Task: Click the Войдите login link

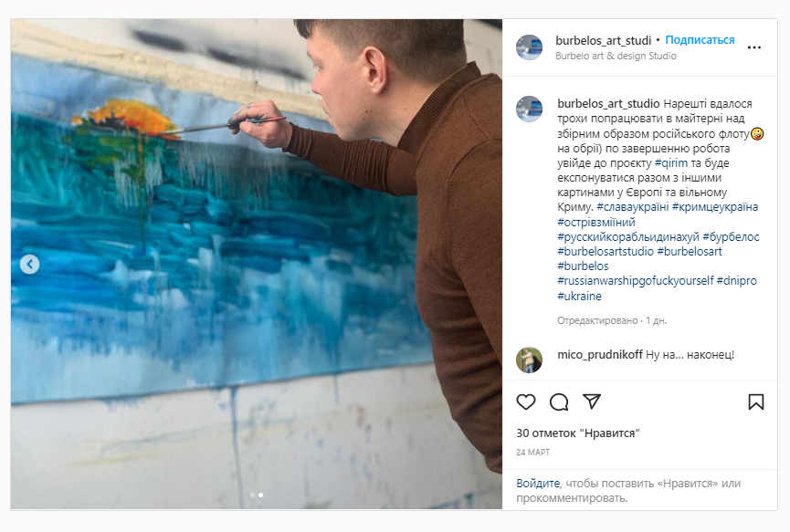Action: tap(538, 483)
